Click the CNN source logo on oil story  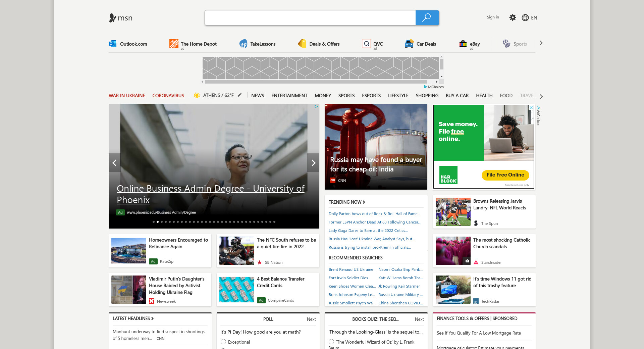(x=333, y=180)
